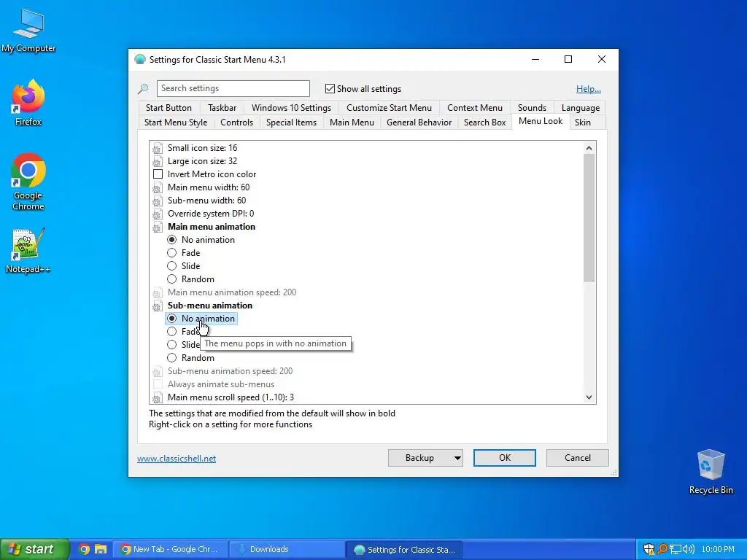Viewport: 747px width, 560px height.
Task: Select No animation under Sub-menu animation
Action: pos(172,319)
